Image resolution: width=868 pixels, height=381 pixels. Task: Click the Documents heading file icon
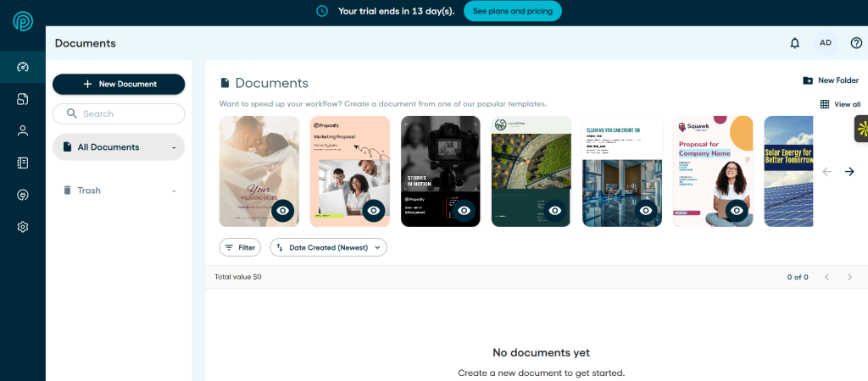tap(225, 83)
